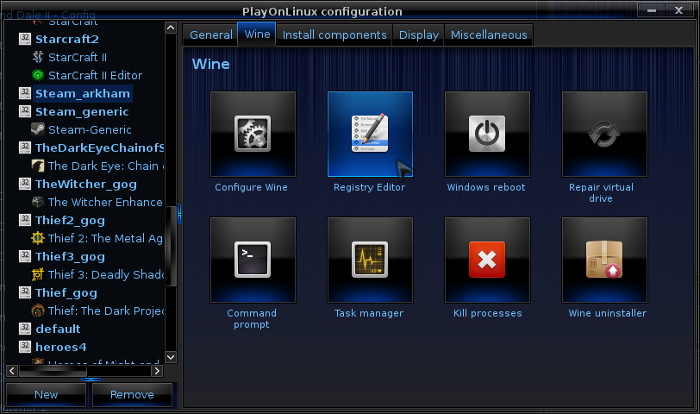Click The Witcher Enhanced shortcut icon
The image size is (700, 414).
(38, 202)
